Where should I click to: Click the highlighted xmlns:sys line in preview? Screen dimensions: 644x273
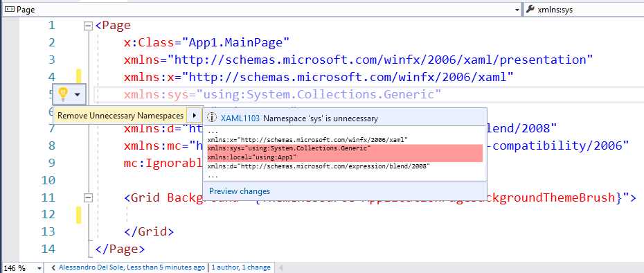pyautogui.click(x=289, y=148)
